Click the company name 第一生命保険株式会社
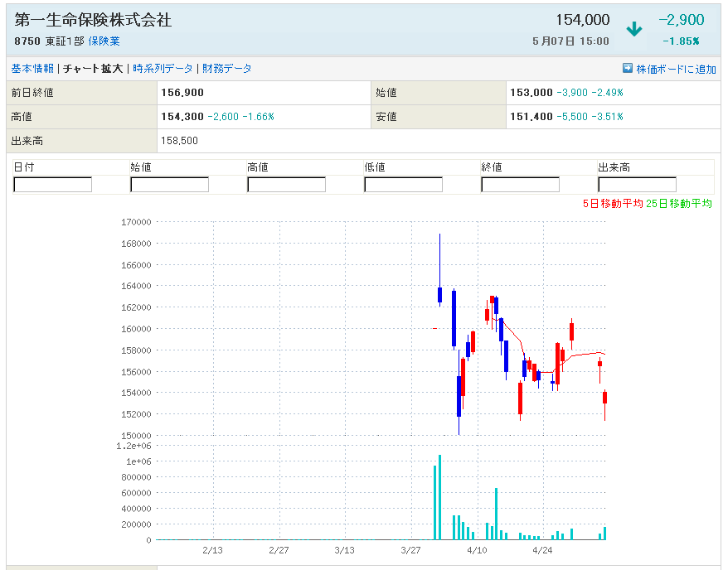This screenshot has width=728, height=570. [93, 20]
